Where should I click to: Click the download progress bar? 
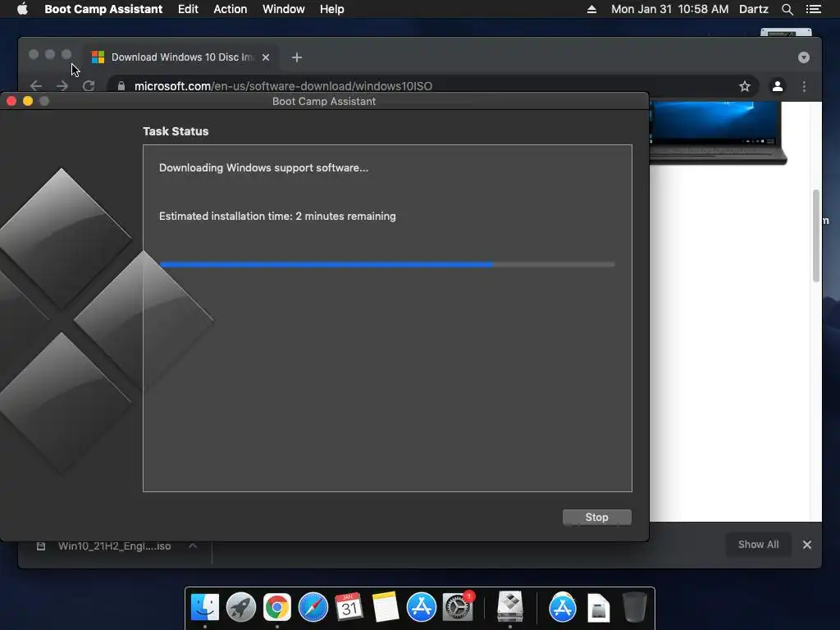click(x=387, y=264)
